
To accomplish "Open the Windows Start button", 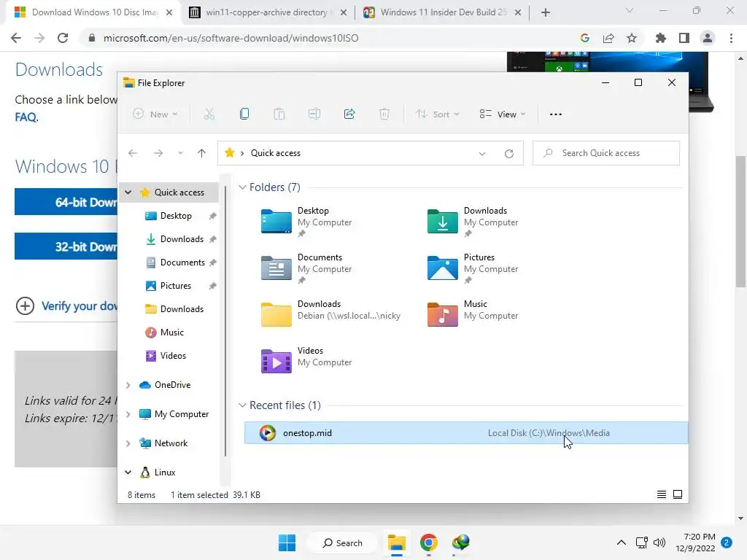I will tap(287, 542).
